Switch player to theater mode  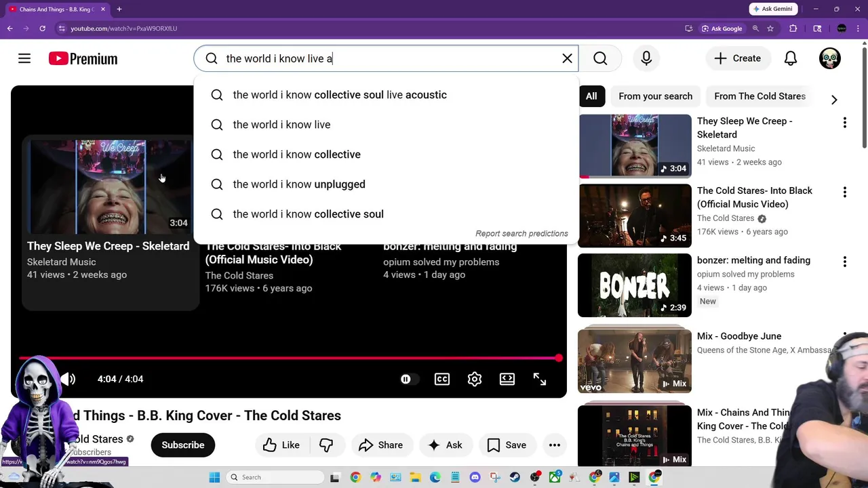coord(507,379)
